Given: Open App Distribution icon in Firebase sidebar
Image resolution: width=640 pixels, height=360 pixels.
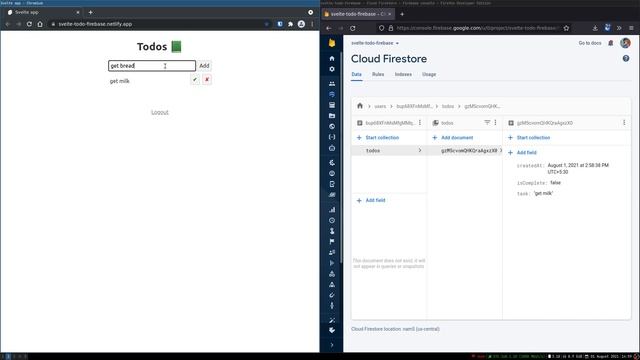Looking at the screenshot, I should (x=332, y=195).
